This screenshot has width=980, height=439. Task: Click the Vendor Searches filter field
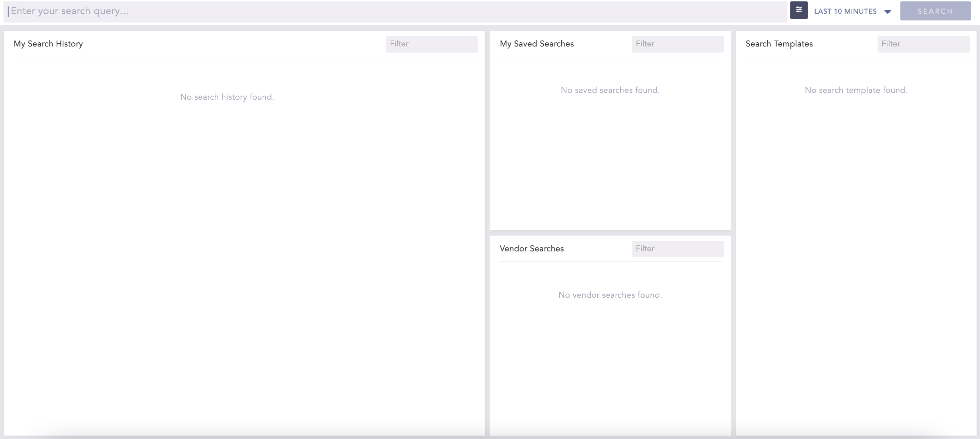(x=677, y=249)
